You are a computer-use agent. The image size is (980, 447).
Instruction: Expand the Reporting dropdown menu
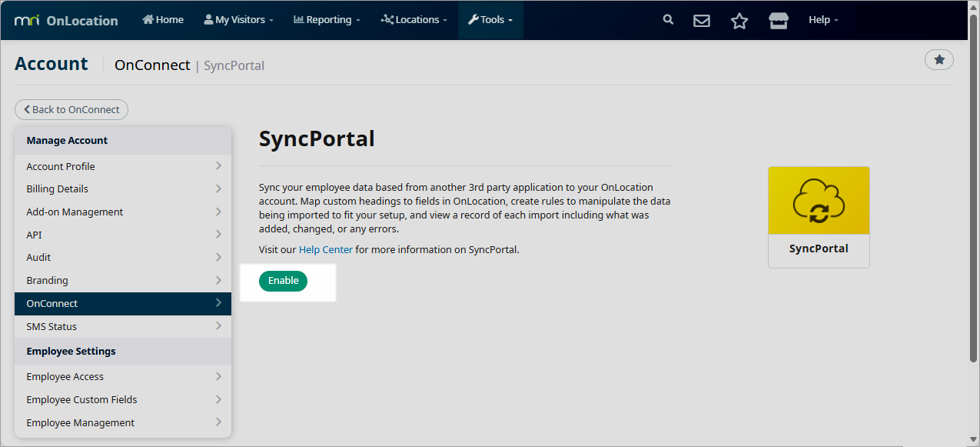pyautogui.click(x=327, y=20)
